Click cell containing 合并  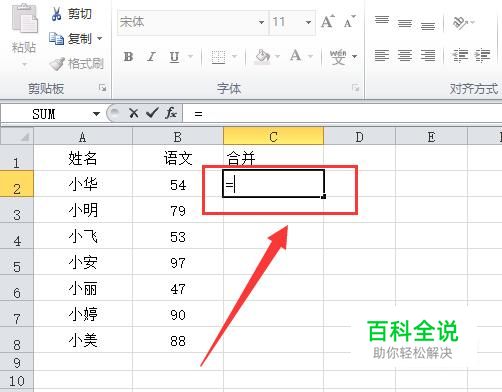tap(273, 158)
